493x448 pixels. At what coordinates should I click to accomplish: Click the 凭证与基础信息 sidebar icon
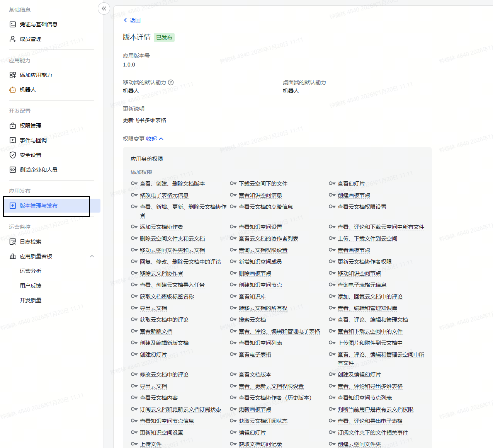pos(13,24)
